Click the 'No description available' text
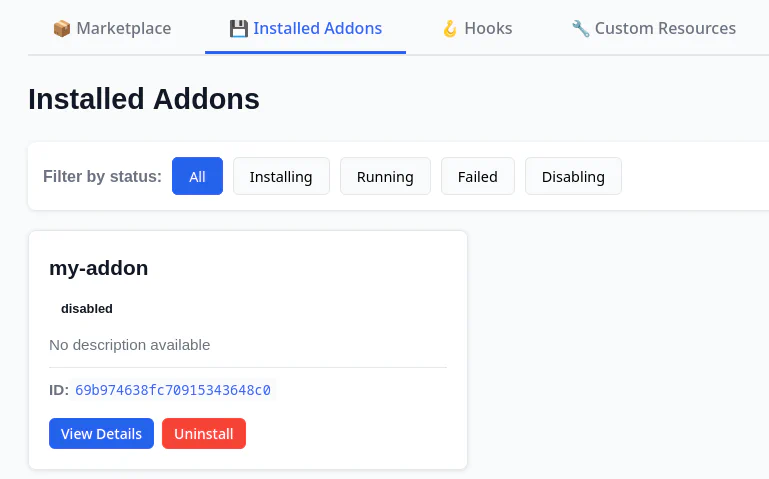The height and width of the screenshot is (479, 769). [x=129, y=345]
